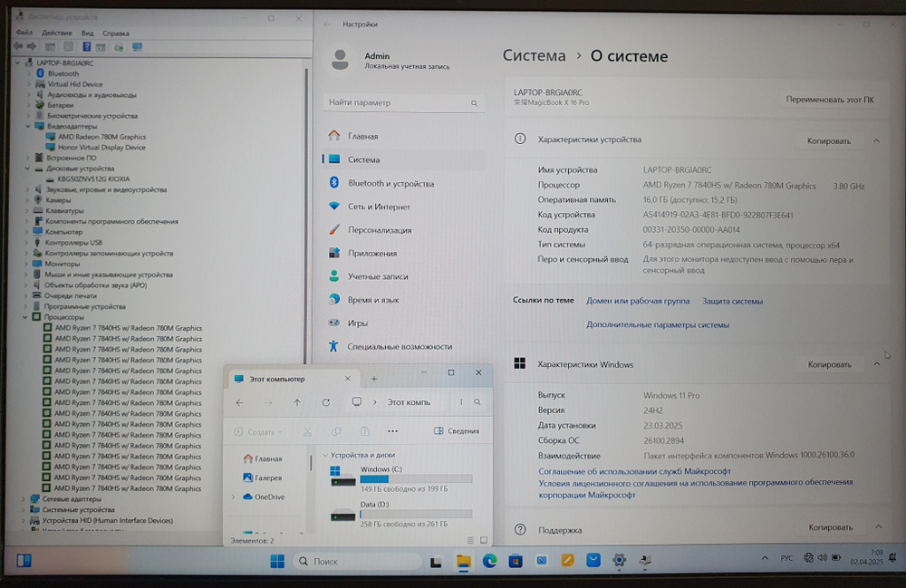Expand the Bluetooth node in Device Manager
This screenshot has height=588, width=906.
(x=28, y=73)
